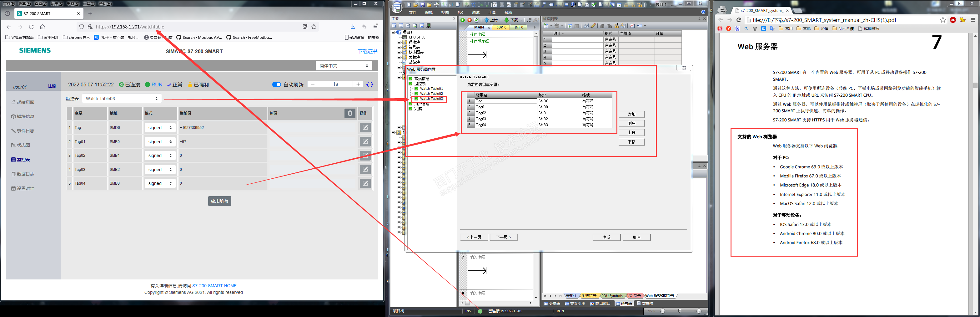Viewport: 980px width, 317px height.
Task: Go to Firefox home page
Action: [42, 27]
